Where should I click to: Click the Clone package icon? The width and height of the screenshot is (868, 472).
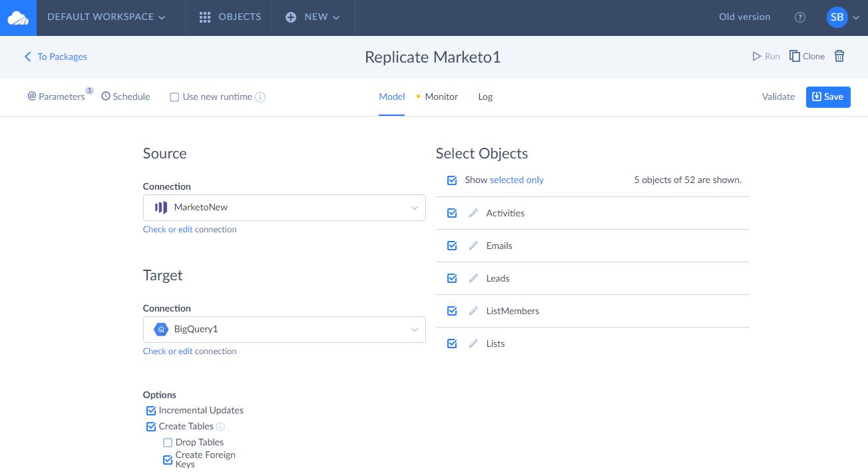point(795,57)
